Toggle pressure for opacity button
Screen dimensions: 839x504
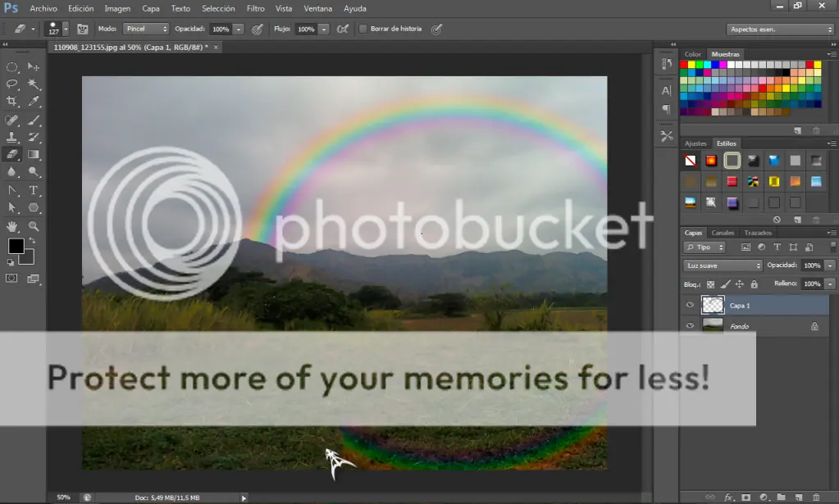coord(258,29)
